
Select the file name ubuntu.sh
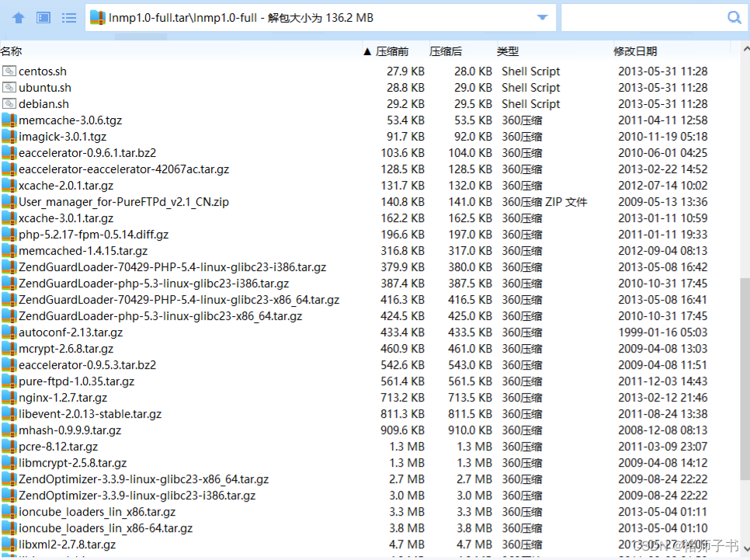click(x=45, y=88)
